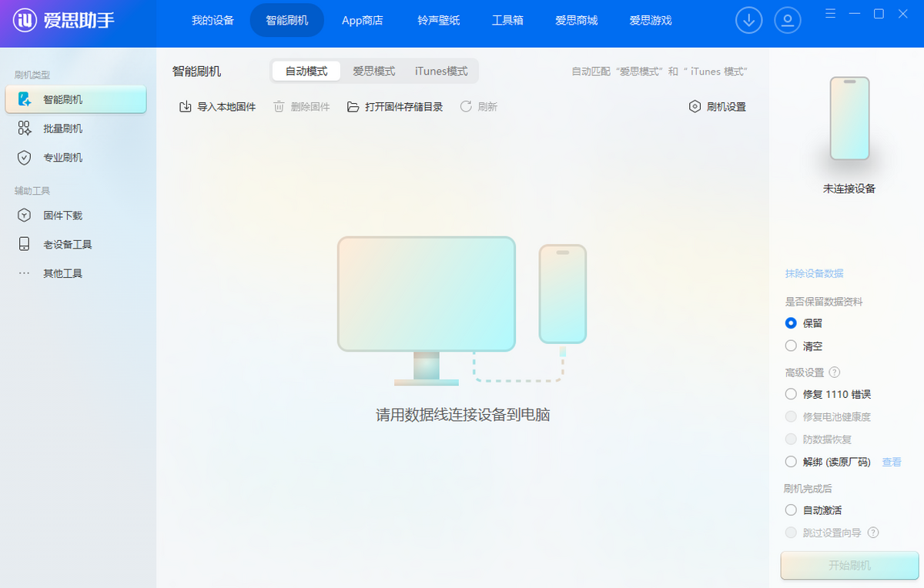Open the 爱思游戏 top tab

(x=651, y=20)
